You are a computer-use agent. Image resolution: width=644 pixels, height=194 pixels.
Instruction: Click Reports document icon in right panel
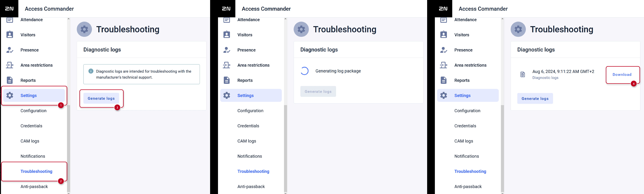[444, 80]
